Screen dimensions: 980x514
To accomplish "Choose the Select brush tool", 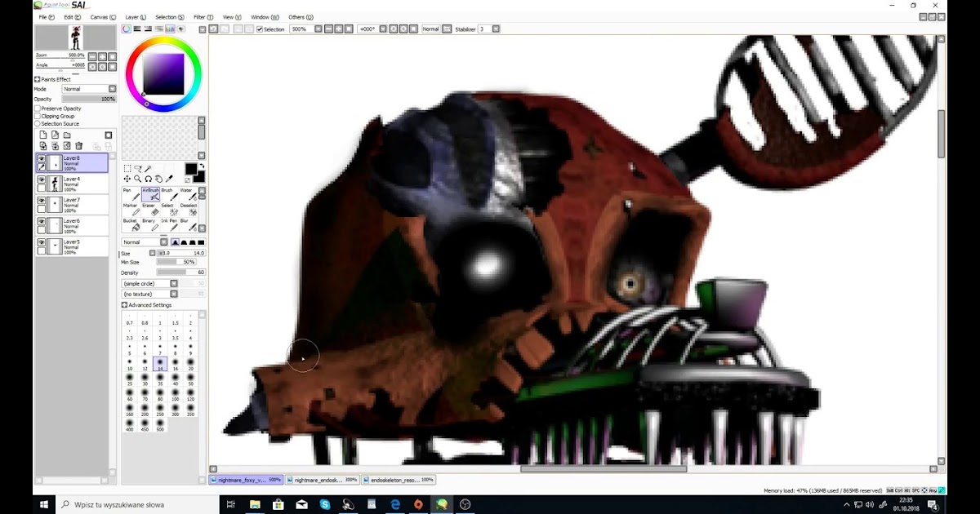I will 170,210.
